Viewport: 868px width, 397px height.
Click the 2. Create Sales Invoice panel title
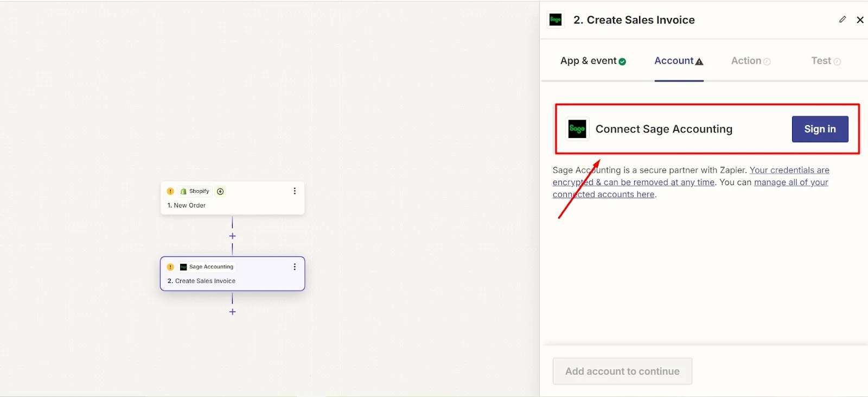pyautogui.click(x=634, y=20)
